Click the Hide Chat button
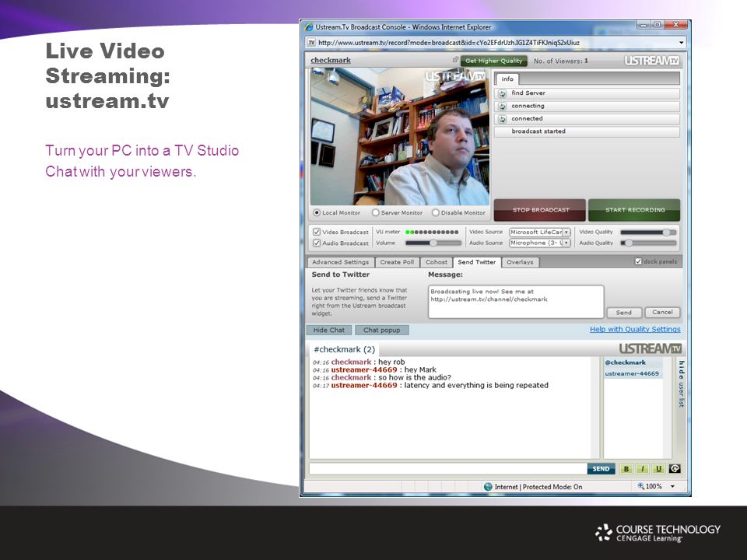This screenshot has height=560, width=747. pos(328,330)
